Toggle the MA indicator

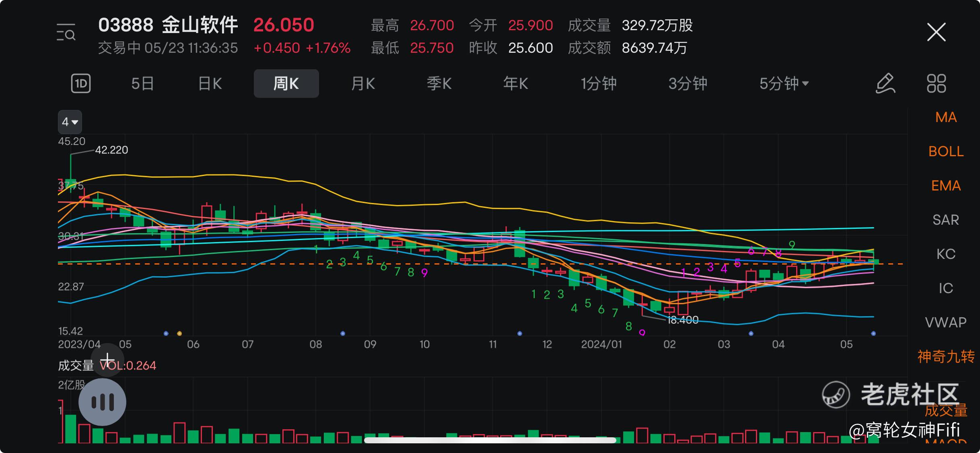[946, 117]
